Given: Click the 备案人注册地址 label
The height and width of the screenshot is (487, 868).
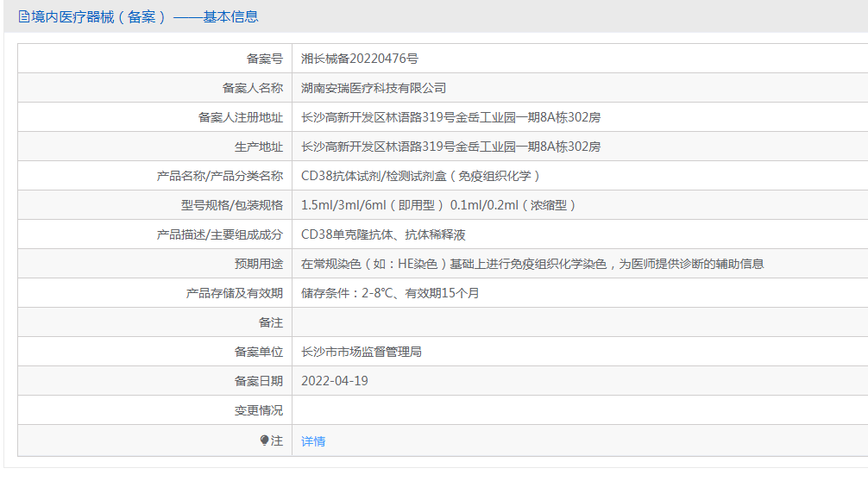Looking at the screenshot, I should coord(240,117).
